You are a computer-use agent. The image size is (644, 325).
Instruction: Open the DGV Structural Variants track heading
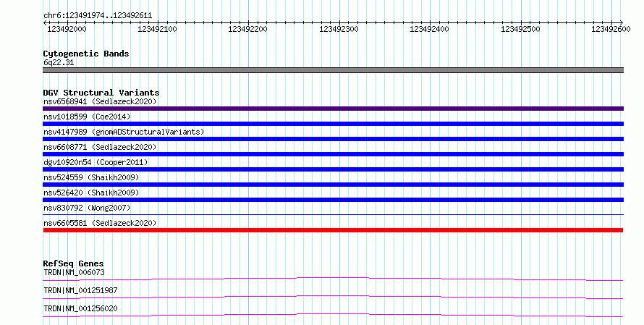coord(101,93)
